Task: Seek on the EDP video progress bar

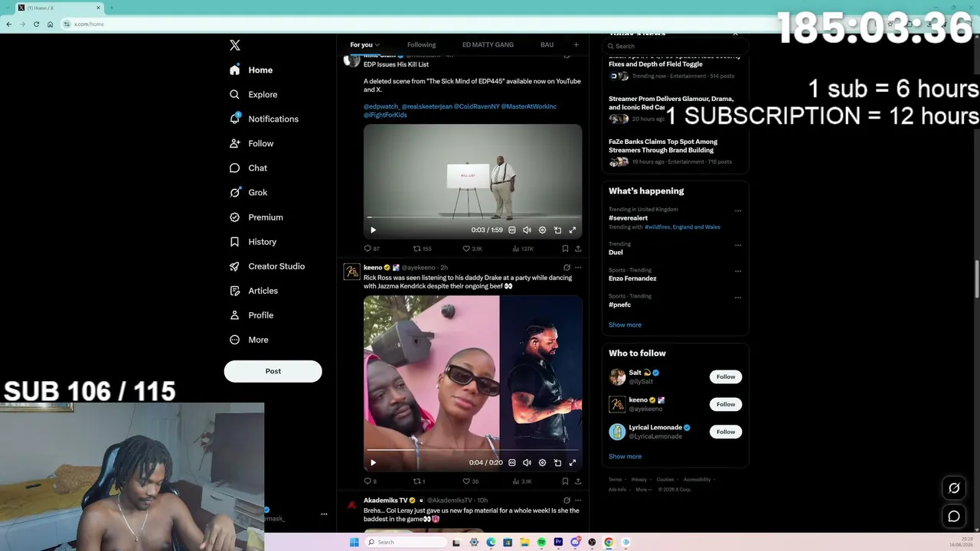Action: pyautogui.click(x=472, y=217)
